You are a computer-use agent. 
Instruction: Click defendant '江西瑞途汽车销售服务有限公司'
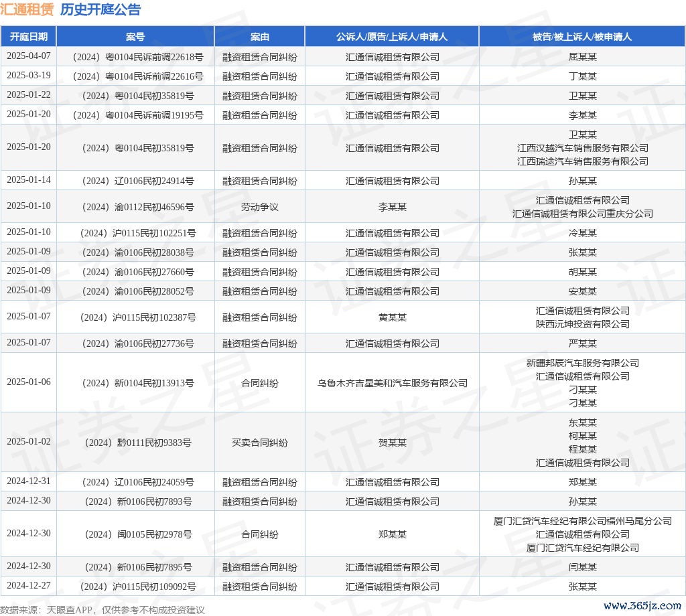coord(583,161)
